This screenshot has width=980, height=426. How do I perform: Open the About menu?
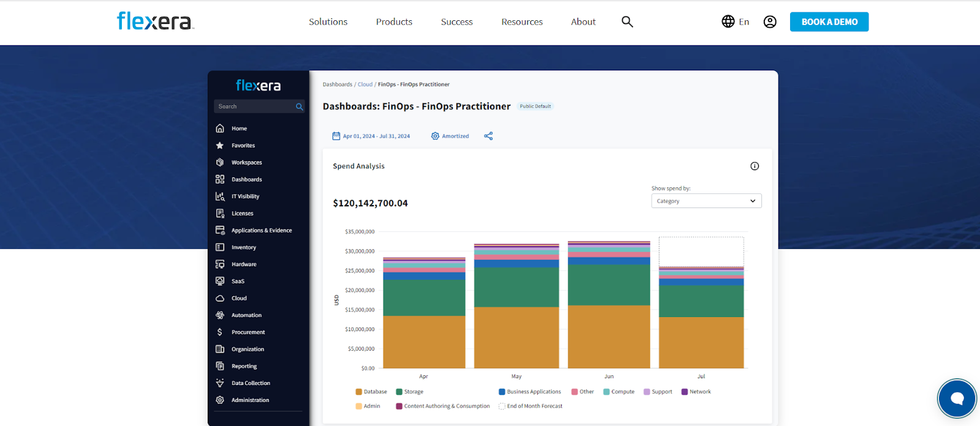click(x=583, y=22)
